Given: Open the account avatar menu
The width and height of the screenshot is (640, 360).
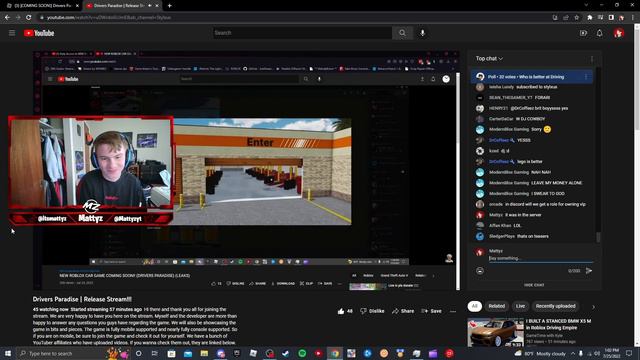Looking at the screenshot, I should 619,33.
